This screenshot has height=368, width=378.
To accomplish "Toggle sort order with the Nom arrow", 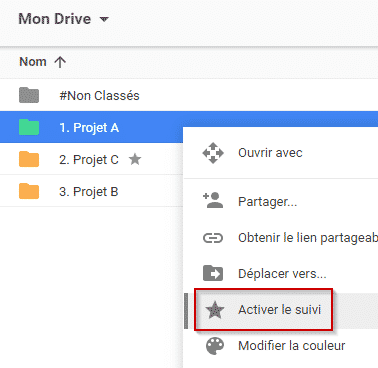I will click(60, 62).
